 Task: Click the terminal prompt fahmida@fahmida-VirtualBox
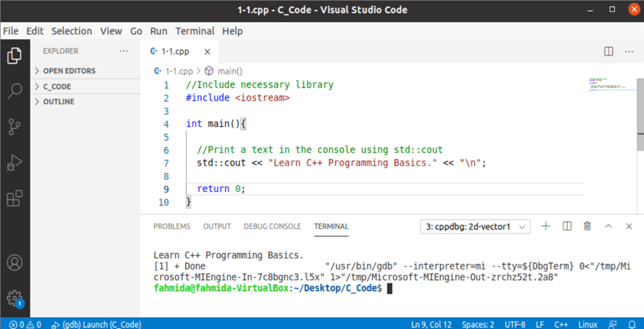(x=221, y=289)
